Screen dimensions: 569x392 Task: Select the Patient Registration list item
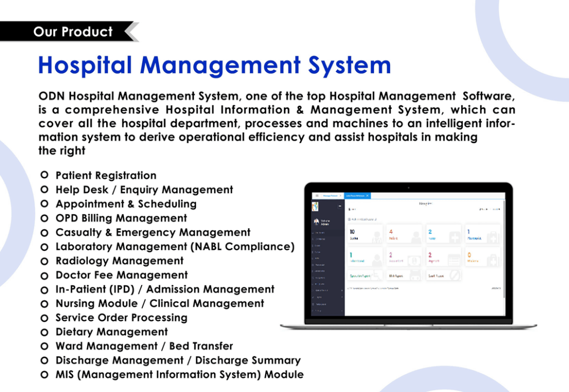point(106,175)
